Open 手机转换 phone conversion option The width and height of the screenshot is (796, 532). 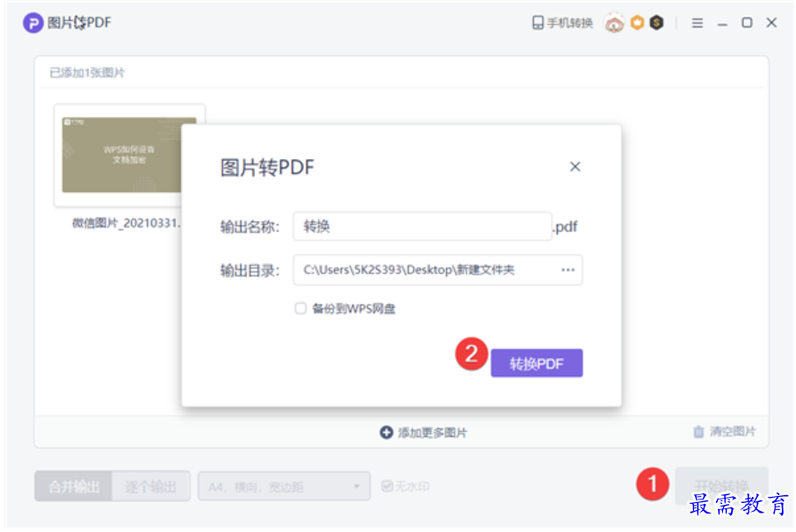(x=562, y=23)
